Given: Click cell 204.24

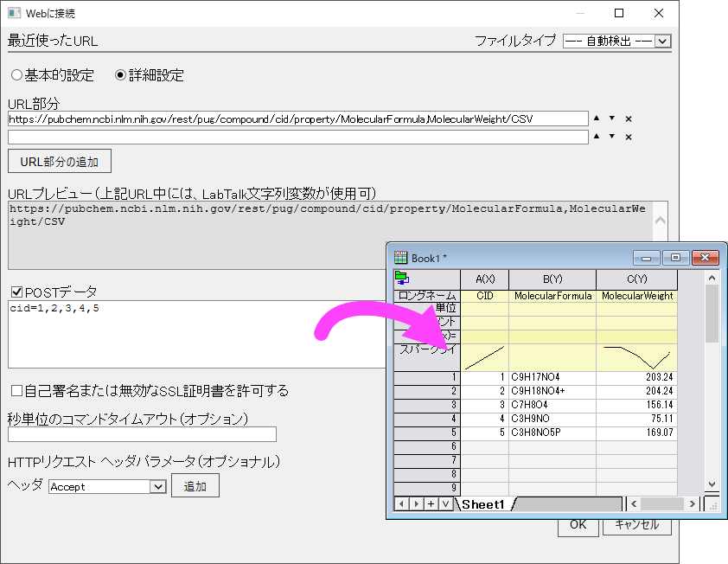Looking at the screenshot, I should [x=636, y=391].
